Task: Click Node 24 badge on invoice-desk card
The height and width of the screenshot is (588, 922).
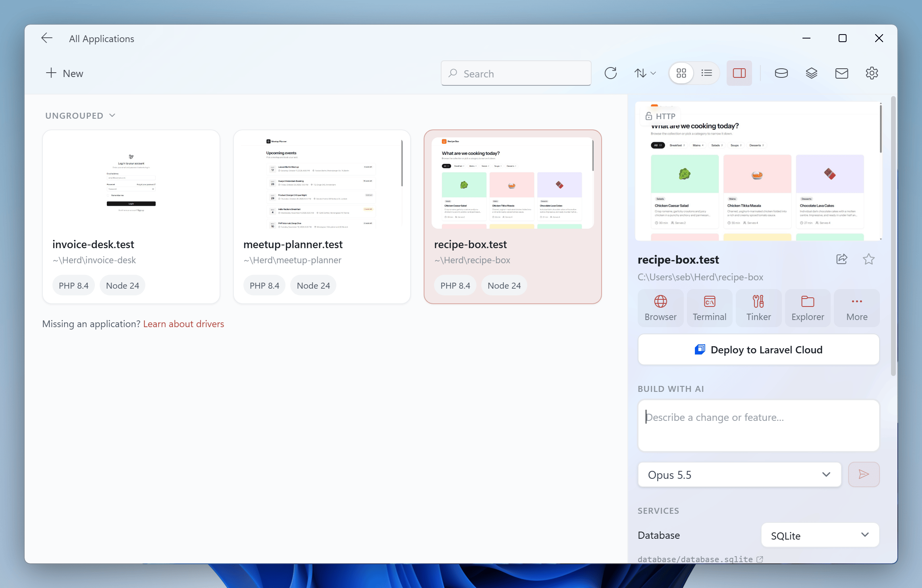Action: click(x=123, y=285)
